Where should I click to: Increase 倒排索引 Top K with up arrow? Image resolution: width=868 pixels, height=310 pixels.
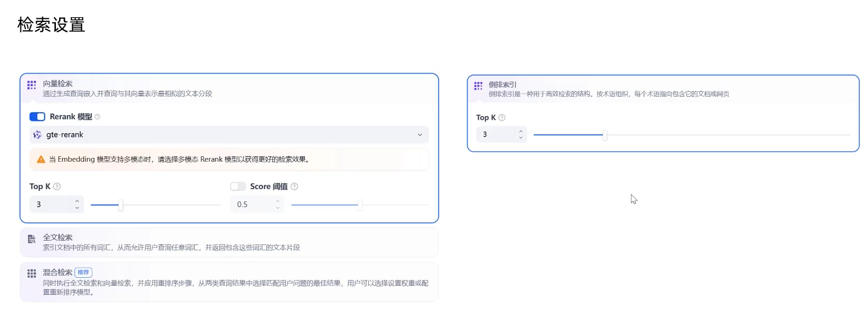[x=521, y=131]
